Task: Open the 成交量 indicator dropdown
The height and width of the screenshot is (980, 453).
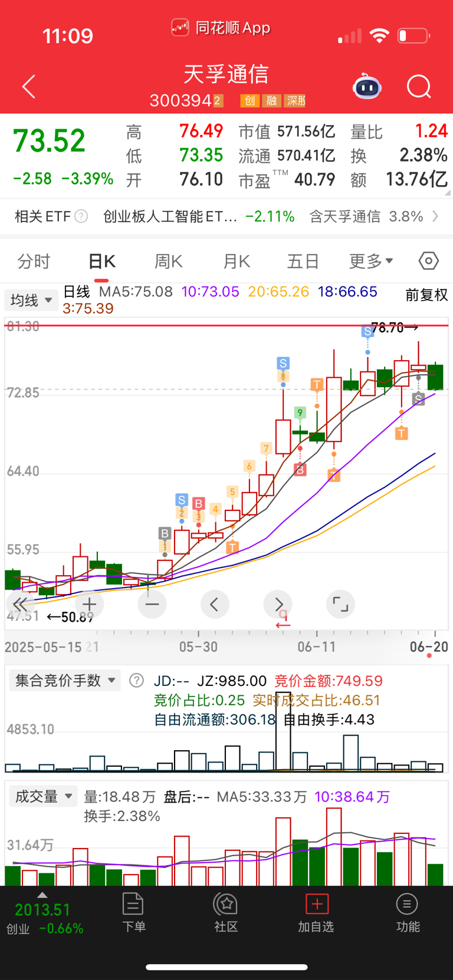Action: [x=44, y=797]
